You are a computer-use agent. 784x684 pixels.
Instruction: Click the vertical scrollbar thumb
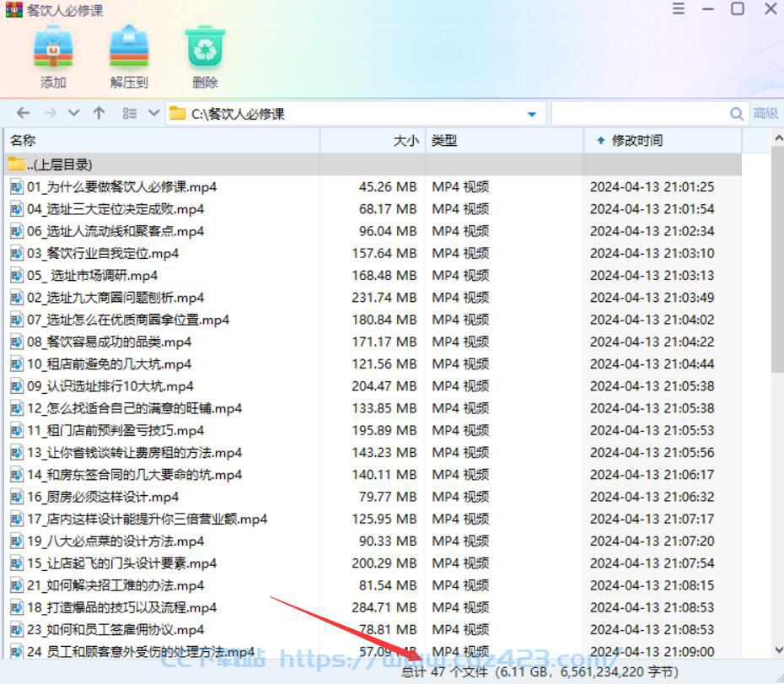point(777,261)
